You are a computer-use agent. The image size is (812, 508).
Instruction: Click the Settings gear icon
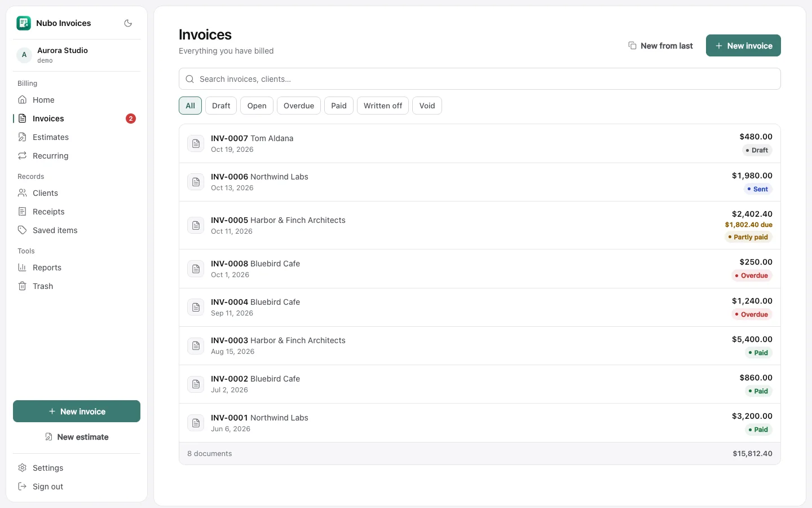click(23, 468)
